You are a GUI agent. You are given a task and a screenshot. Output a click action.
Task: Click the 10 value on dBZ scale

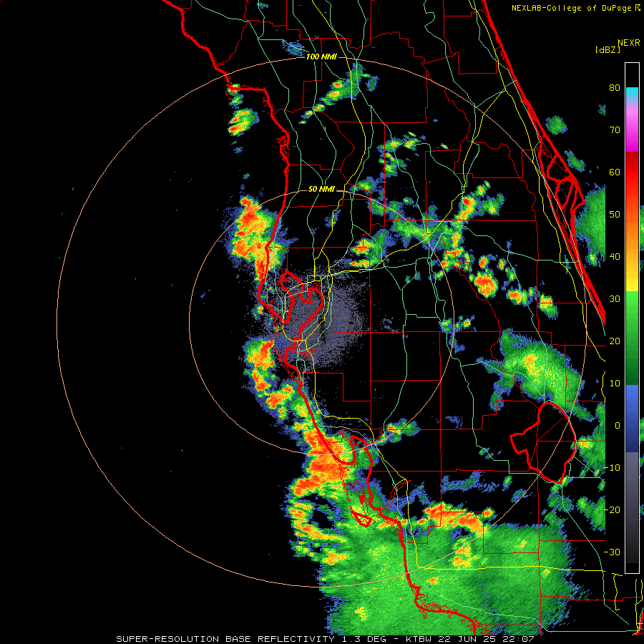point(615,384)
